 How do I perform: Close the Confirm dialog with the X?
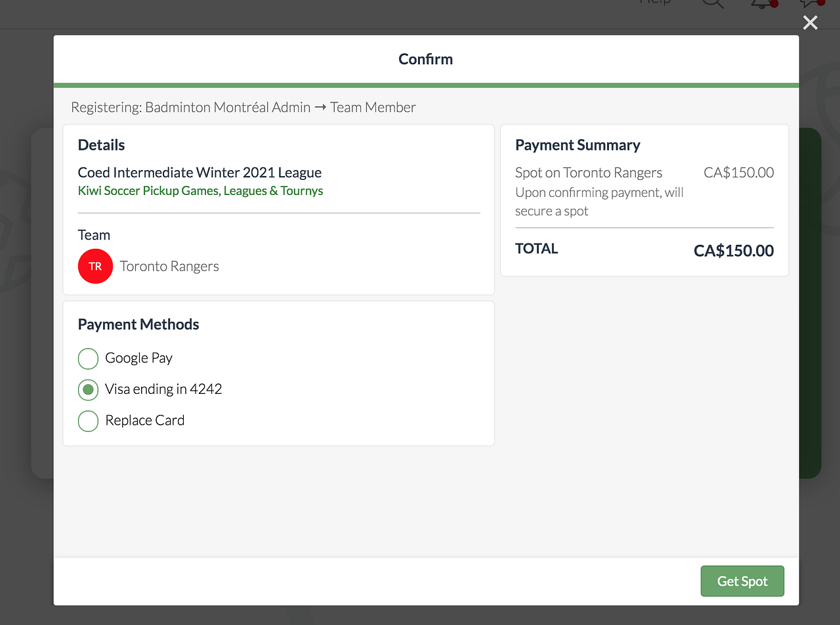tap(810, 23)
